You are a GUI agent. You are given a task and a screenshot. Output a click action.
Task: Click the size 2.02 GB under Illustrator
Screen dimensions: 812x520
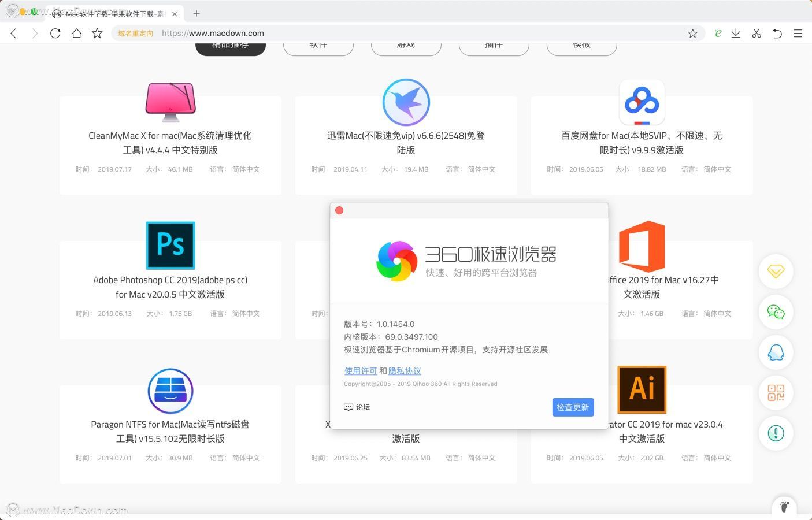click(x=652, y=458)
